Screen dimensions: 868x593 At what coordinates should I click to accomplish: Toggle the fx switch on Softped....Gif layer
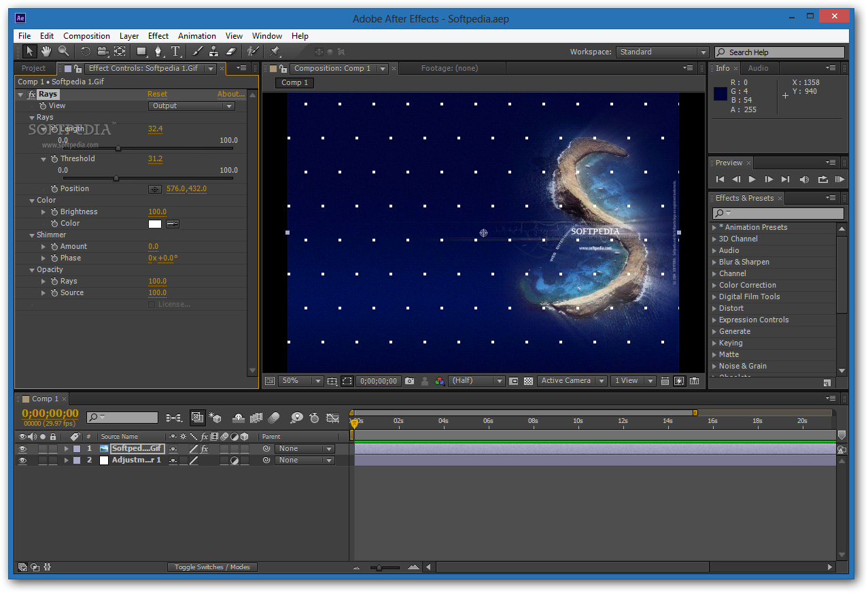point(205,449)
